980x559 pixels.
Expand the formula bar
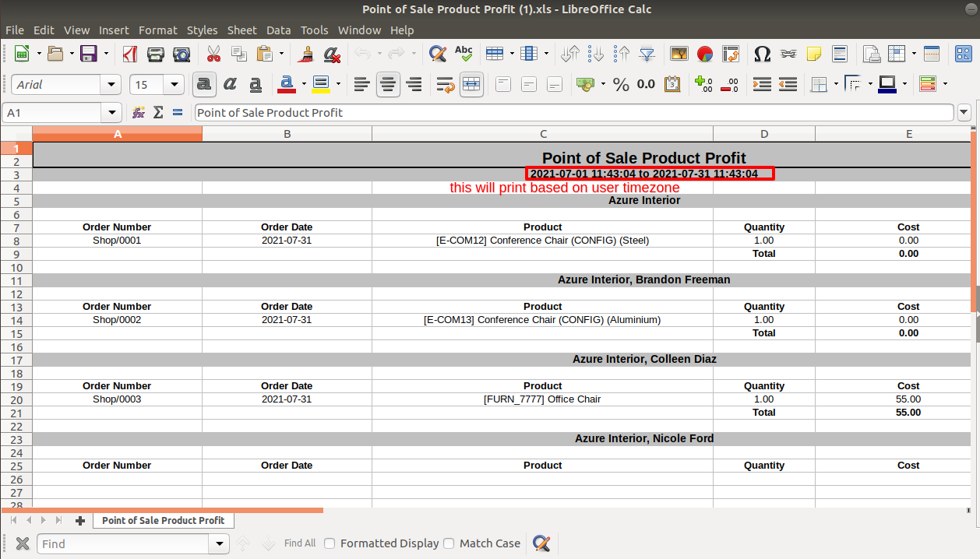(x=964, y=112)
